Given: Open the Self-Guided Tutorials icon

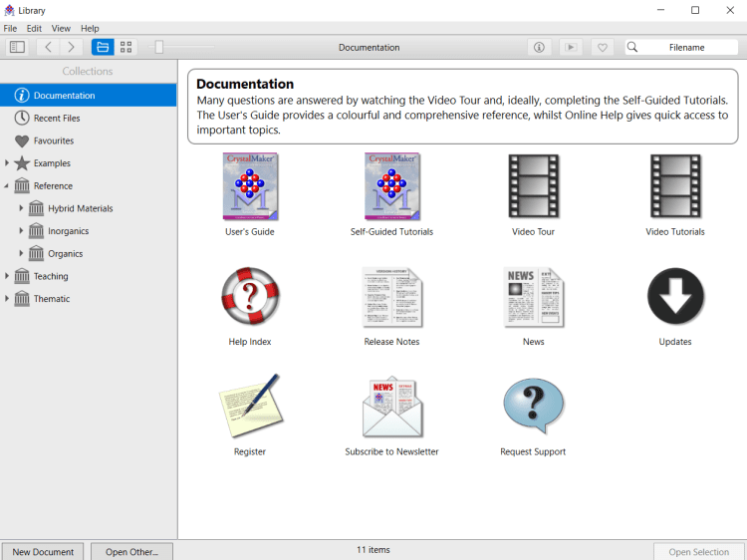Looking at the screenshot, I should click(x=391, y=186).
